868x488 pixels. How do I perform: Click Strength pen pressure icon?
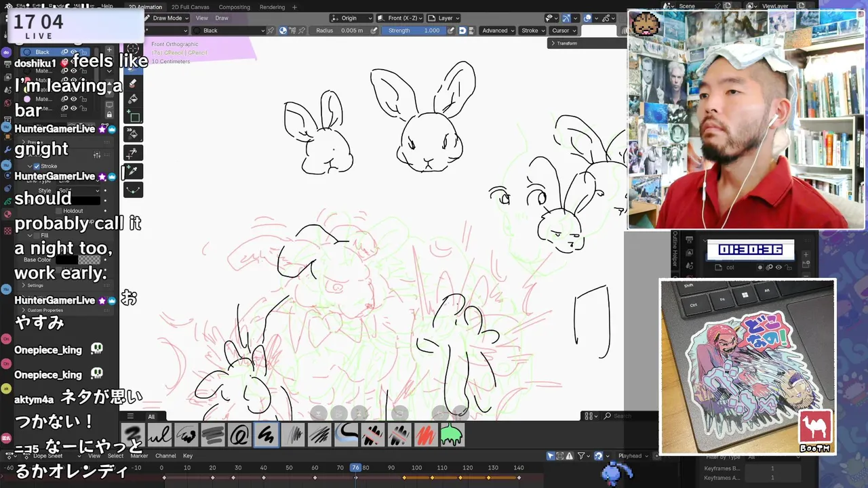[451, 30]
